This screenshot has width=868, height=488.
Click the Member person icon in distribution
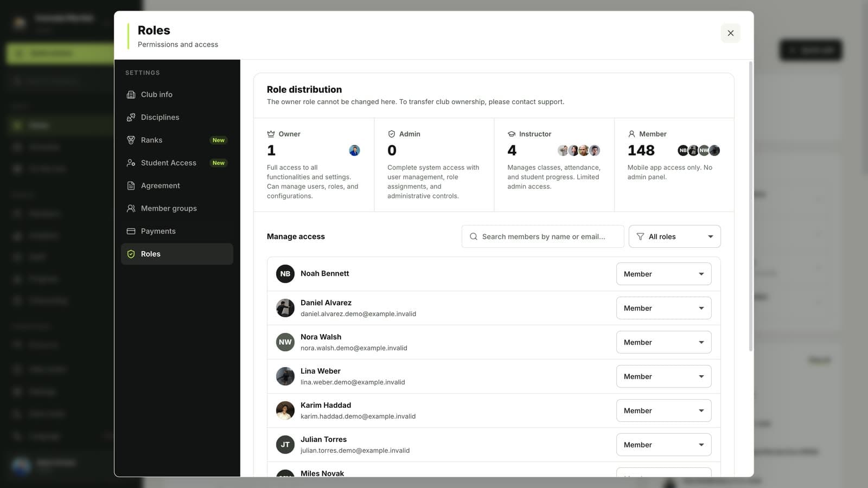point(631,134)
